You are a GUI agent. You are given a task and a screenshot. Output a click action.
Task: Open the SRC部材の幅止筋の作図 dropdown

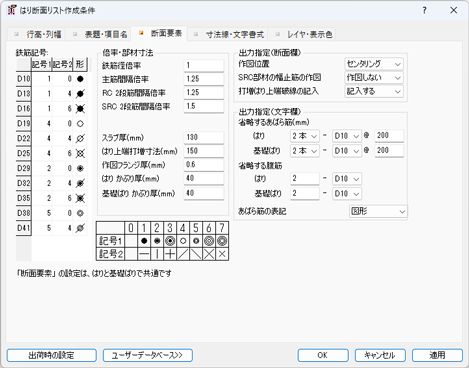pos(374,78)
